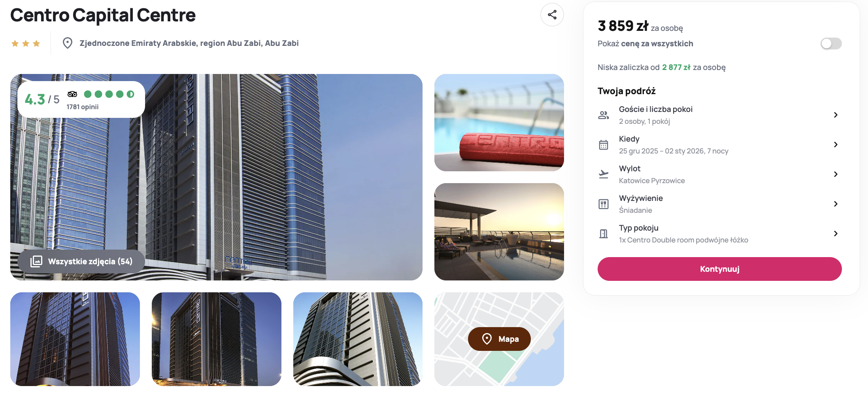Screen dimensions: 868x409
Task: Click the TripAdvisor owl logo
Action: 72,94
